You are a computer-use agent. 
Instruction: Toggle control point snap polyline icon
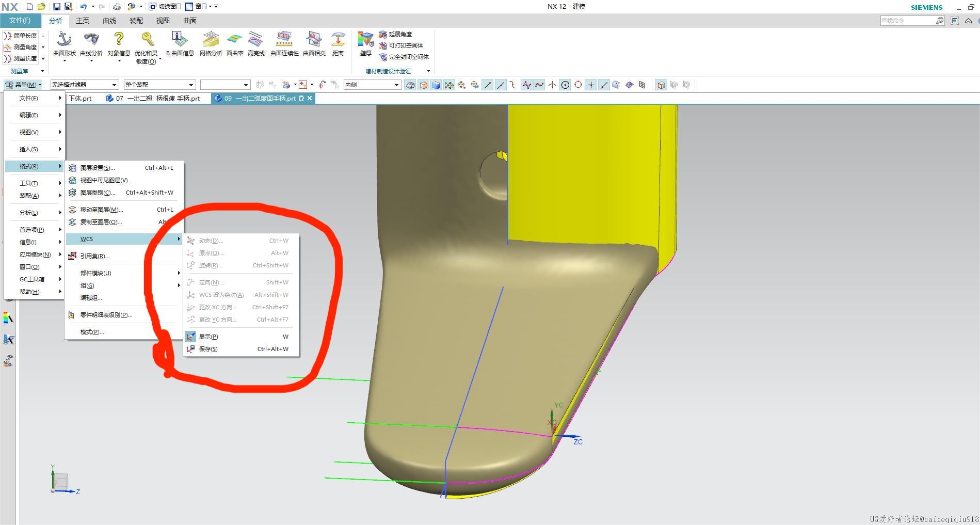tap(526, 85)
